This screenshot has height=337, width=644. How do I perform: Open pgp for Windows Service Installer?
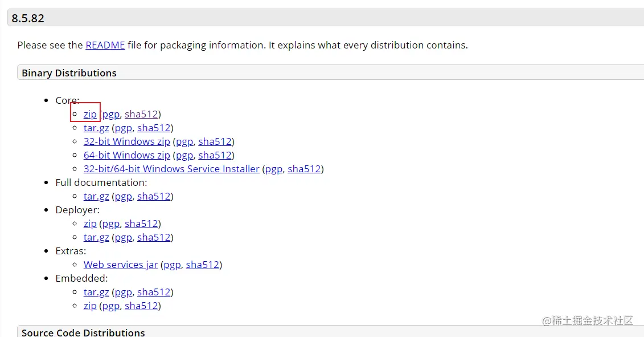click(274, 169)
